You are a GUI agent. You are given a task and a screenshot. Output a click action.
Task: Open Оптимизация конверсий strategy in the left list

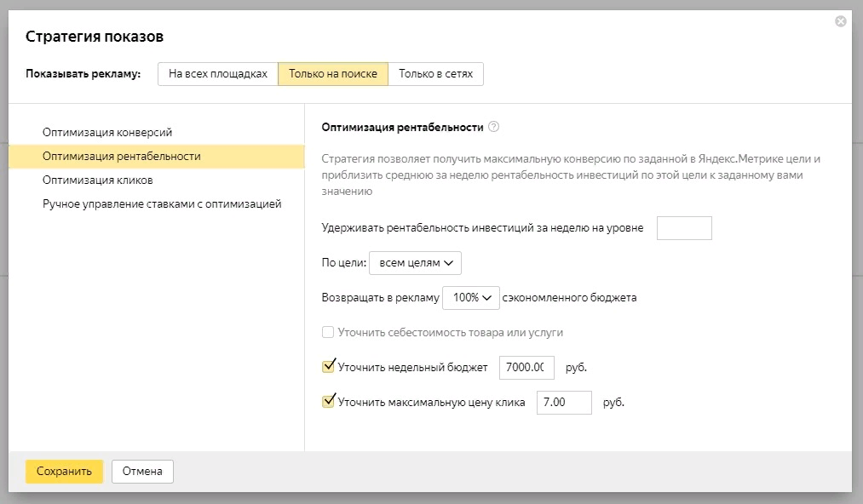(x=107, y=133)
